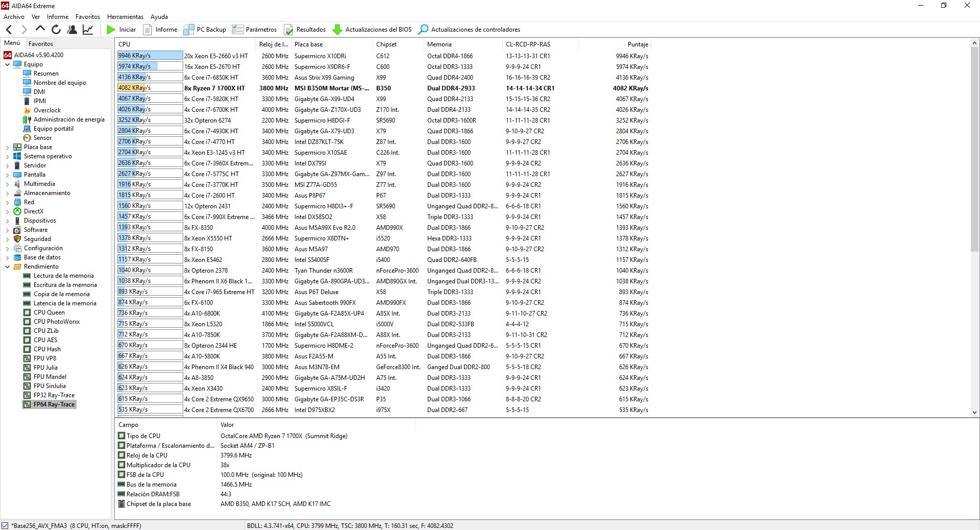The image size is (980, 530).
Task: Open the Herramientas menu
Action: 125,17
